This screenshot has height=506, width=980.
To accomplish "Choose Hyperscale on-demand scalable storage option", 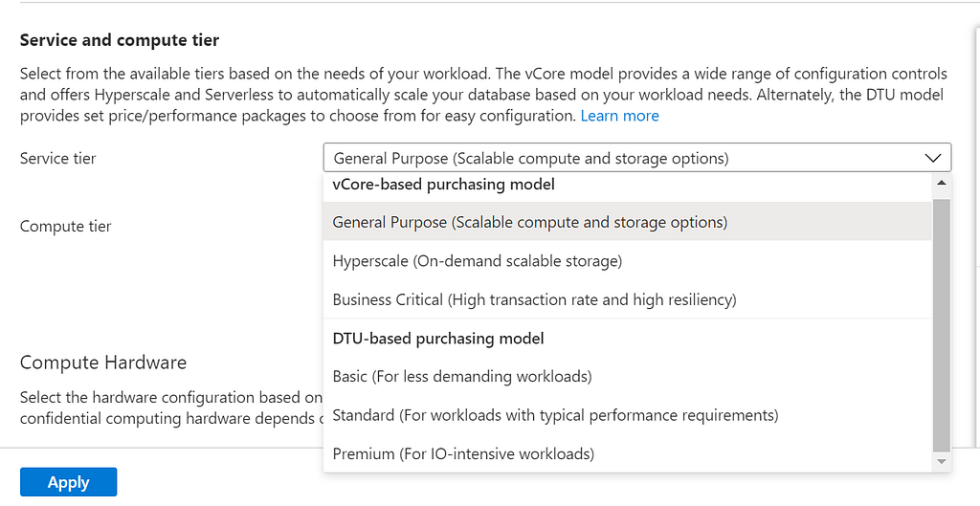I will (x=627, y=260).
